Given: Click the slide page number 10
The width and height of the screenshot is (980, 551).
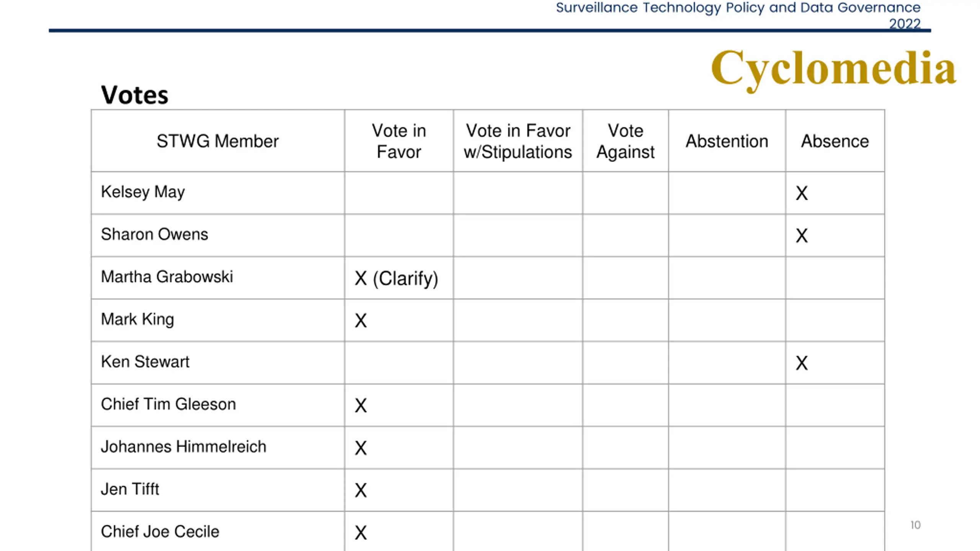Looking at the screenshot, I should [x=915, y=525].
